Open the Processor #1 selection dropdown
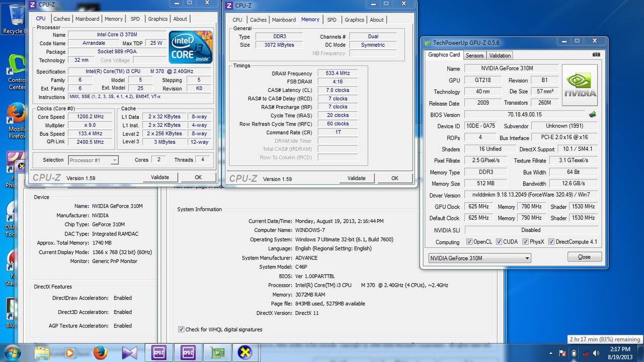 93,160
